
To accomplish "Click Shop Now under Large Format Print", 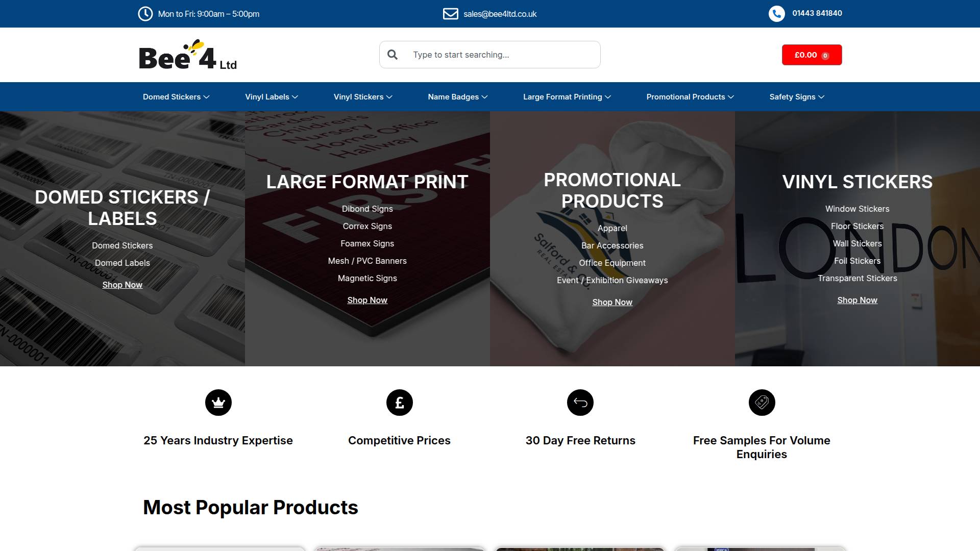I will coord(367,300).
